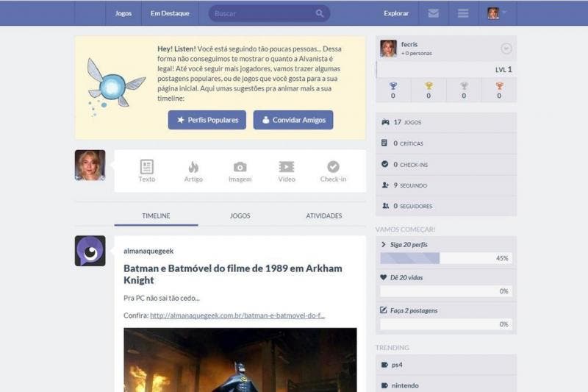Click the Vídeo post icon
The width and height of the screenshot is (588, 392).
click(287, 168)
